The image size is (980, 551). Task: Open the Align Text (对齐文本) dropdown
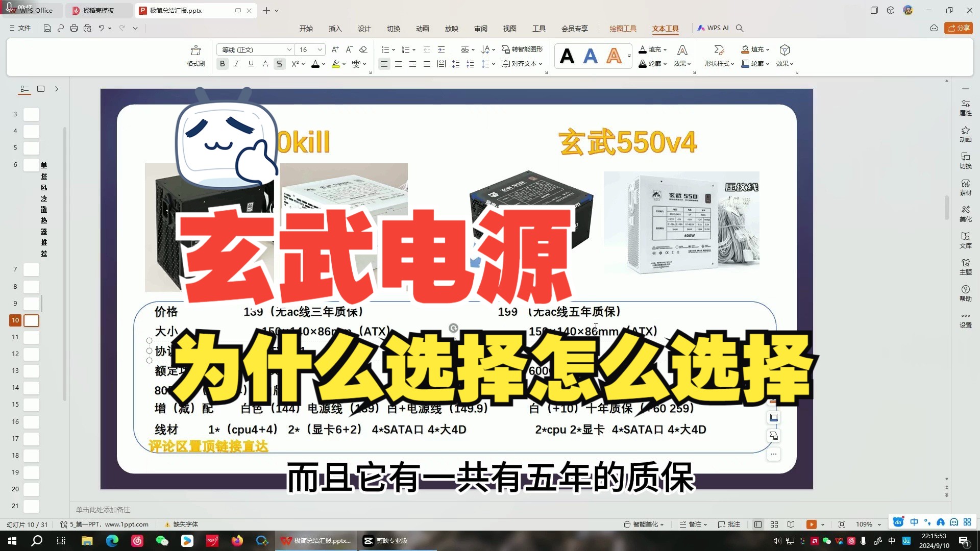(x=522, y=64)
